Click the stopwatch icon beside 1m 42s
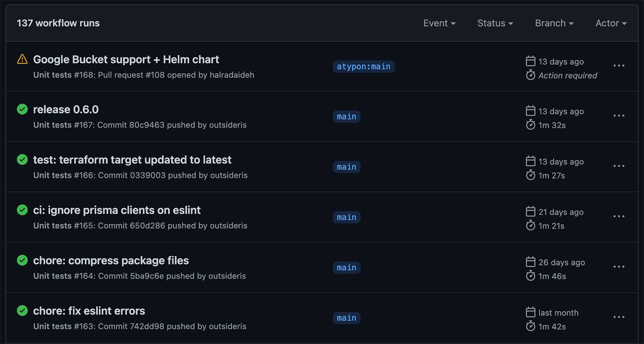 531,326
